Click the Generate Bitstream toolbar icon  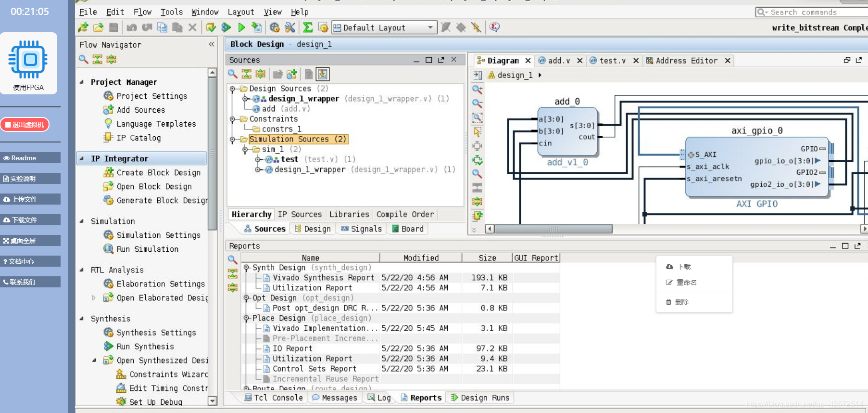[x=257, y=27]
